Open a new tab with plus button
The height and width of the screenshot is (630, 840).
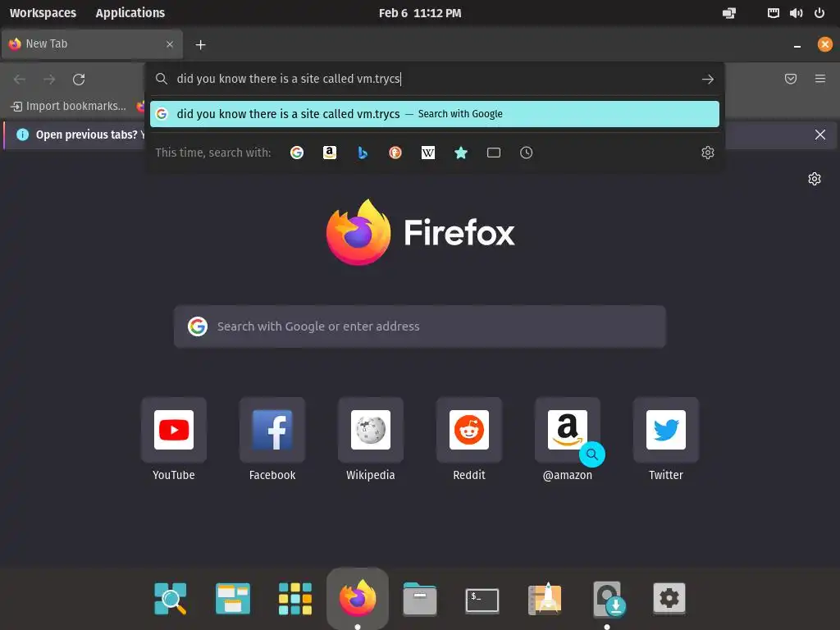click(x=200, y=45)
